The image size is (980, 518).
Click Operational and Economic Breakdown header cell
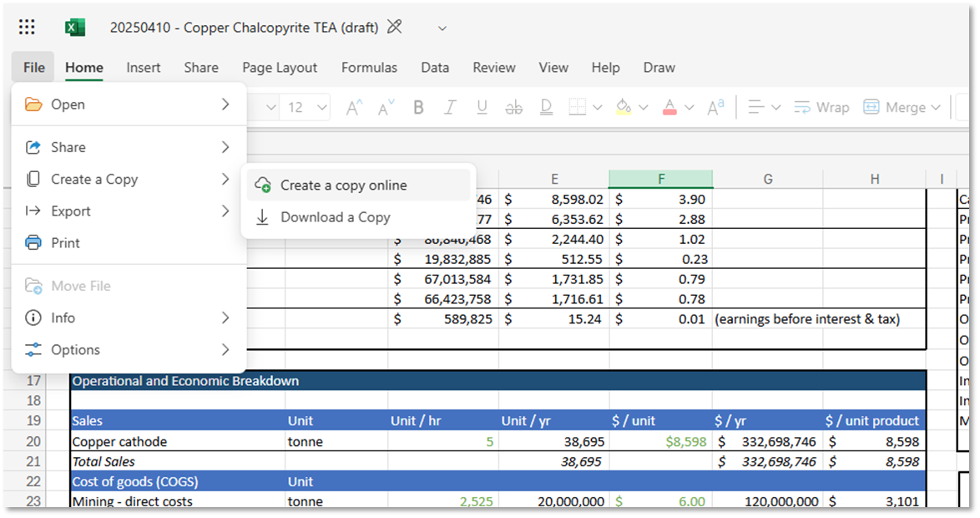(x=498, y=381)
